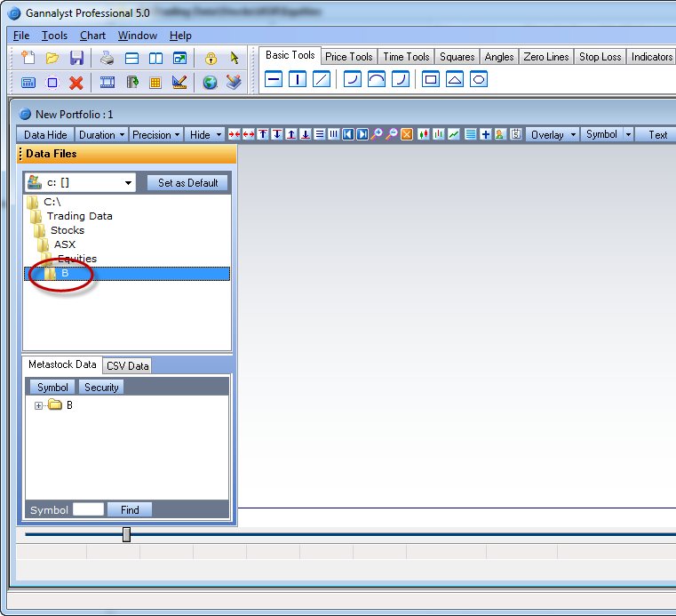
Task: Click the film strip icon
Action: point(107,82)
